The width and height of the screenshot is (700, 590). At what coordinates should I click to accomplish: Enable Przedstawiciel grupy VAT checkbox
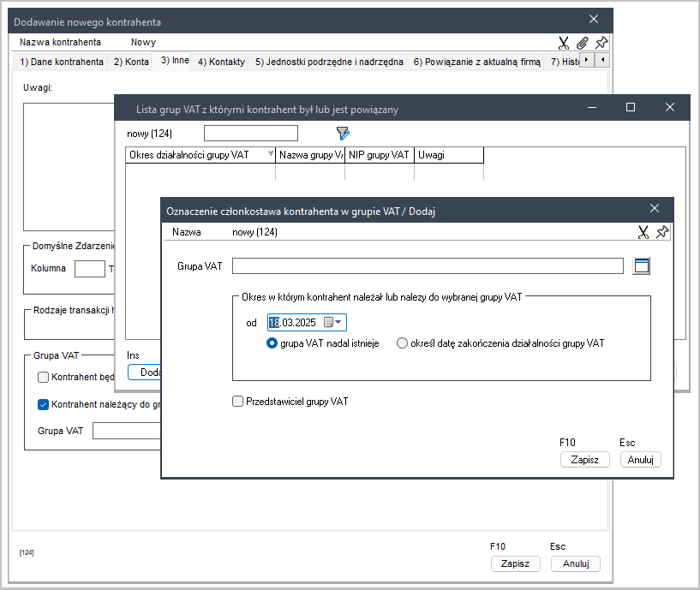pyautogui.click(x=238, y=402)
